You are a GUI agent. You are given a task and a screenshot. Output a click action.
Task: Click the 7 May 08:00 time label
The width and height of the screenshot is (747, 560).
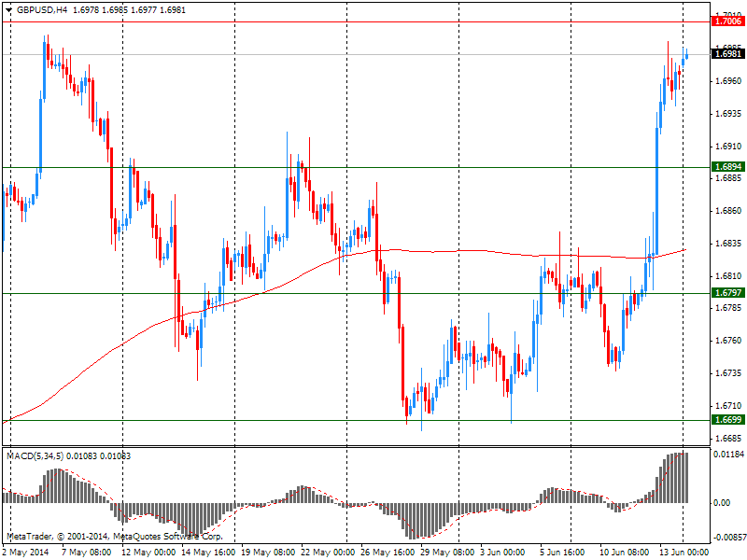tap(87, 553)
